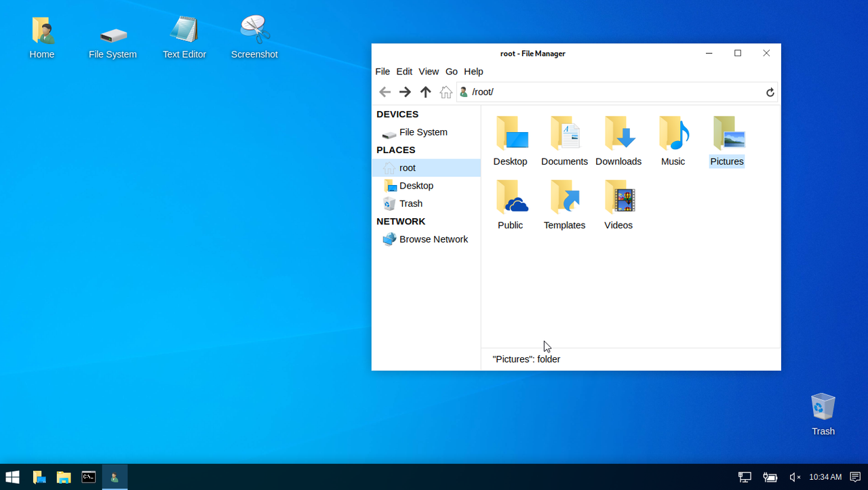
Task: Open the Downloads folder
Action: (618, 136)
